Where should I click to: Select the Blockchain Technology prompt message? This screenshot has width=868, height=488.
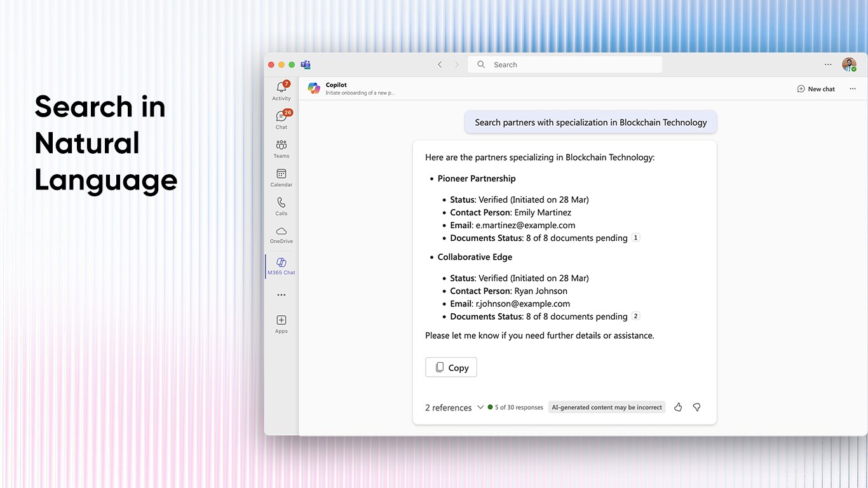[591, 123]
